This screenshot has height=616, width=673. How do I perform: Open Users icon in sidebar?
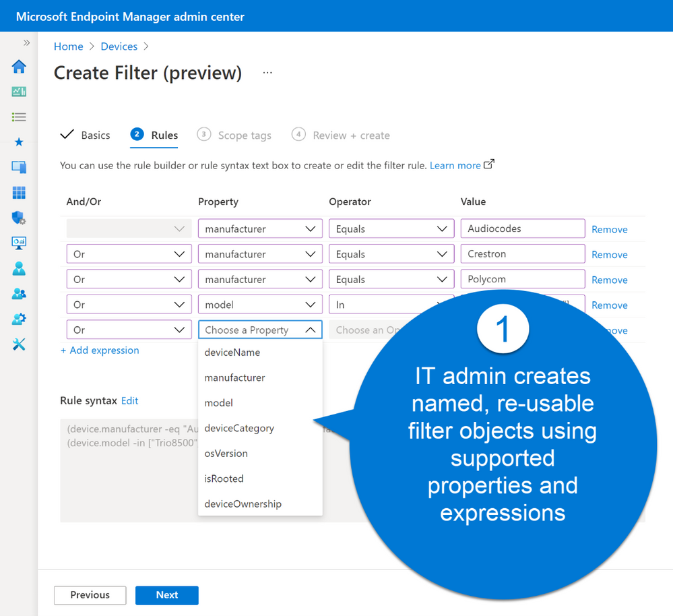(x=19, y=268)
